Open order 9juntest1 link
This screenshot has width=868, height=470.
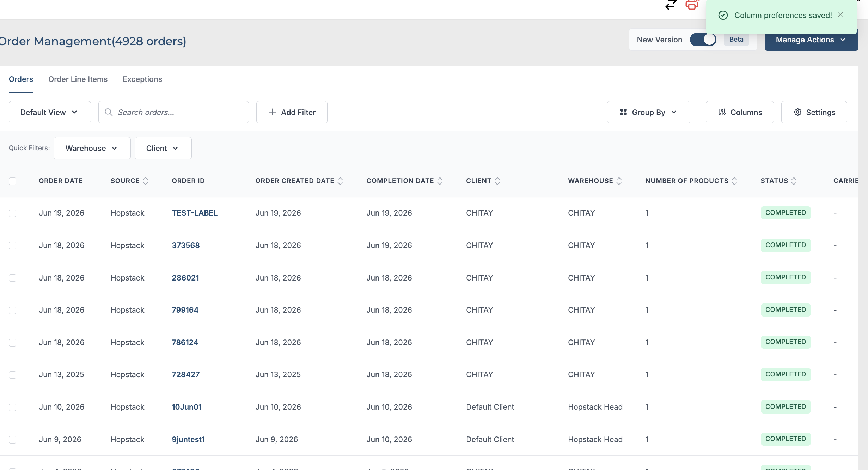click(x=188, y=440)
